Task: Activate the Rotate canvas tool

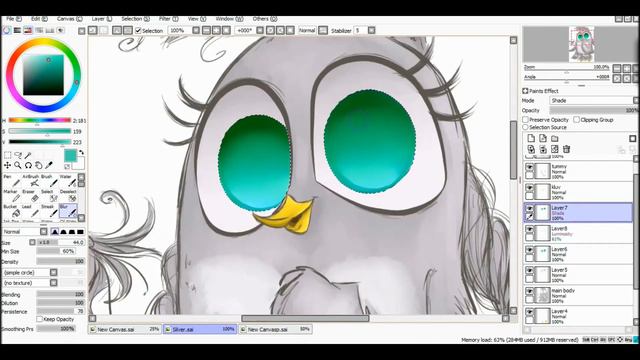Action: pyautogui.click(x=28, y=165)
